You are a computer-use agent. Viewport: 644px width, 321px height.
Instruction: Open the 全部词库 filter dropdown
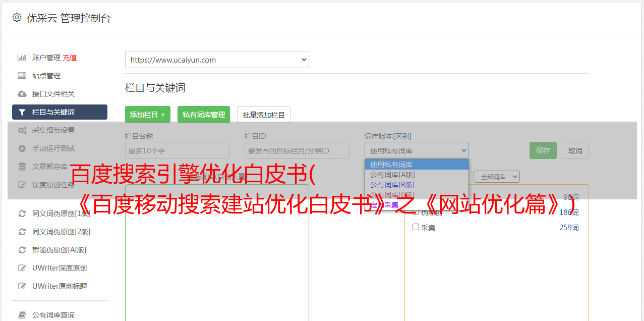point(496,177)
